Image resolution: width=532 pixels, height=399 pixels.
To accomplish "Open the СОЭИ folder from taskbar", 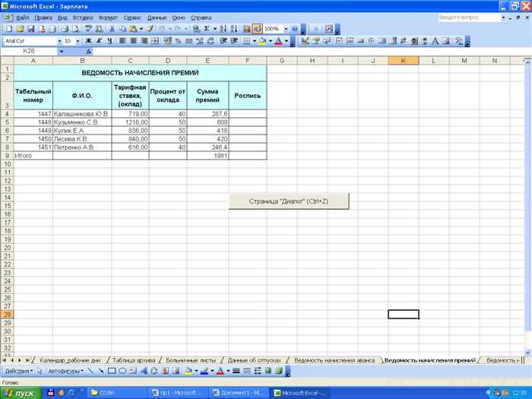I will [x=117, y=393].
